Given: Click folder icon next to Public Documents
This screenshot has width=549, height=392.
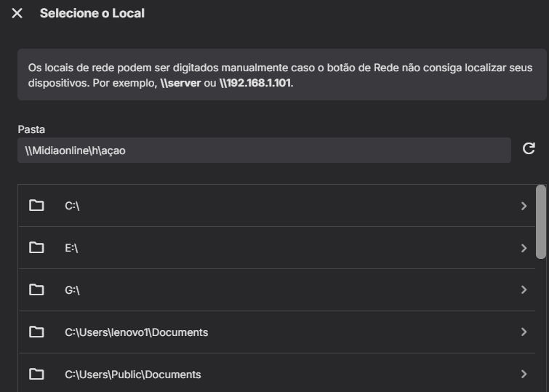Looking at the screenshot, I should [36, 375].
